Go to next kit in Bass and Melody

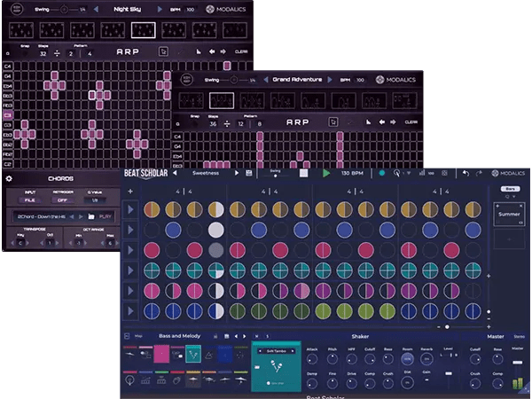click(x=245, y=336)
